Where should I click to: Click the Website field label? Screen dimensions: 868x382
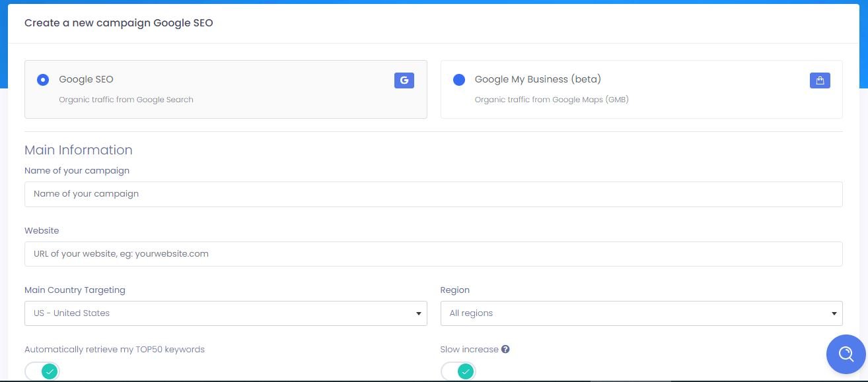(42, 230)
